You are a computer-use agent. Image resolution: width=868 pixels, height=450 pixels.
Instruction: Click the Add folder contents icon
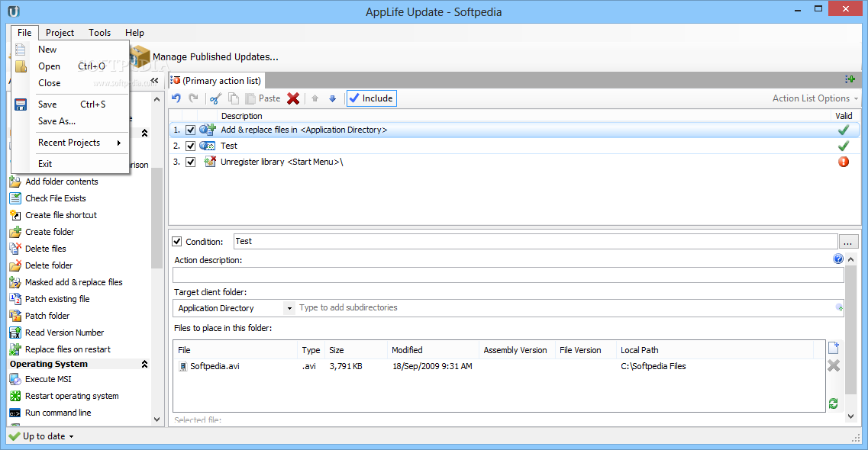point(15,182)
